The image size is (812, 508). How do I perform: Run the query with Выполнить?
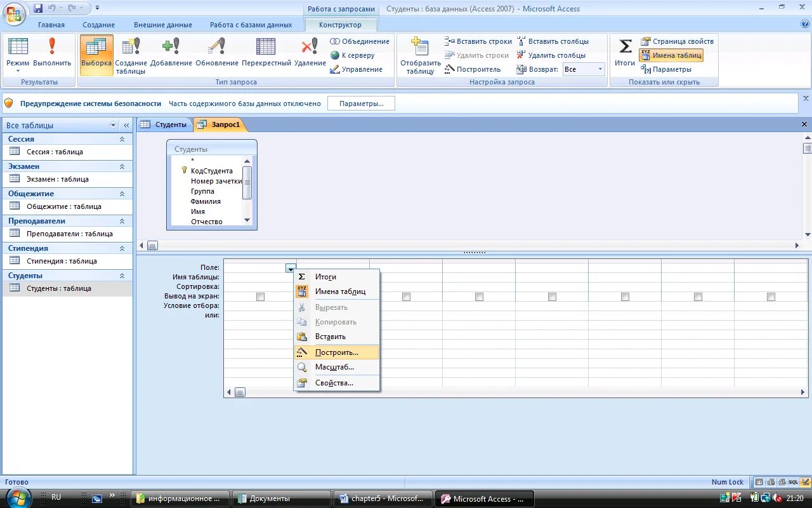(52, 52)
